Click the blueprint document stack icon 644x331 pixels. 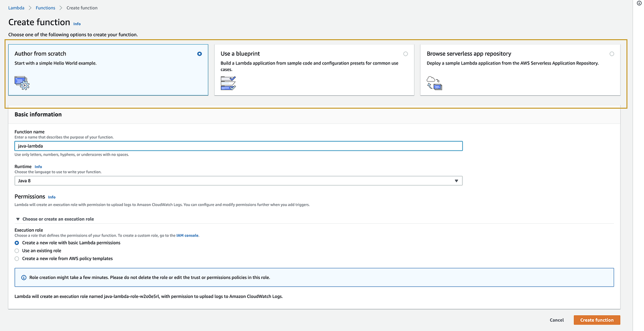pos(228,83)
